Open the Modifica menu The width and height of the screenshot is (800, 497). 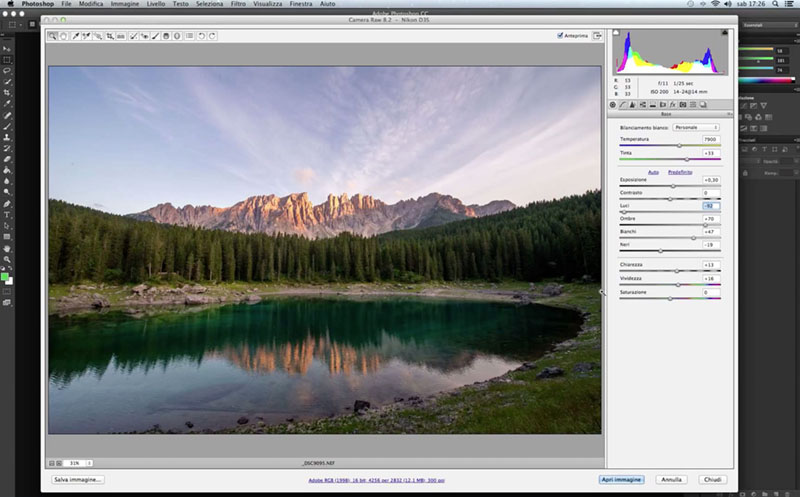pyautogui.click(x=91, y=4)
